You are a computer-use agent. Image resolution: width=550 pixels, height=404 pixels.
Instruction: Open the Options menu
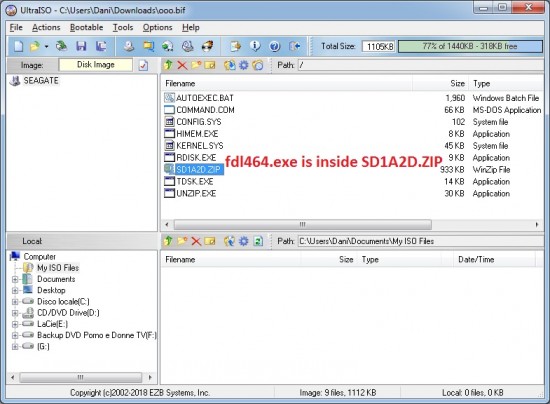click(157, 27)
